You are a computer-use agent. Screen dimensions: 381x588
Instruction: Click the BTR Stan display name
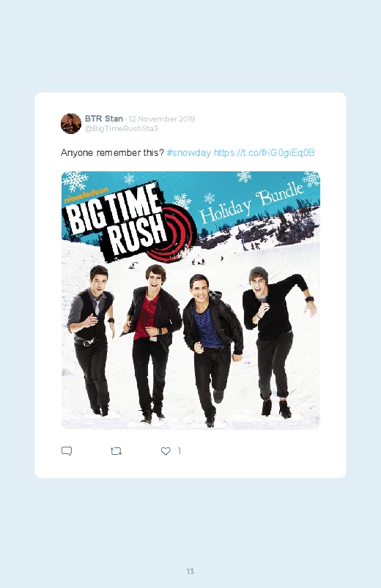pos(104,119)
